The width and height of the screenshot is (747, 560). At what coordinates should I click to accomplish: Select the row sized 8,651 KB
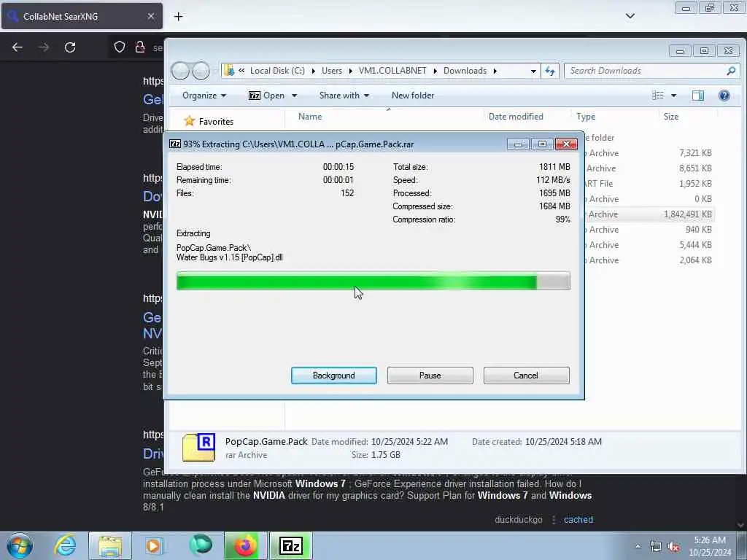649,168
